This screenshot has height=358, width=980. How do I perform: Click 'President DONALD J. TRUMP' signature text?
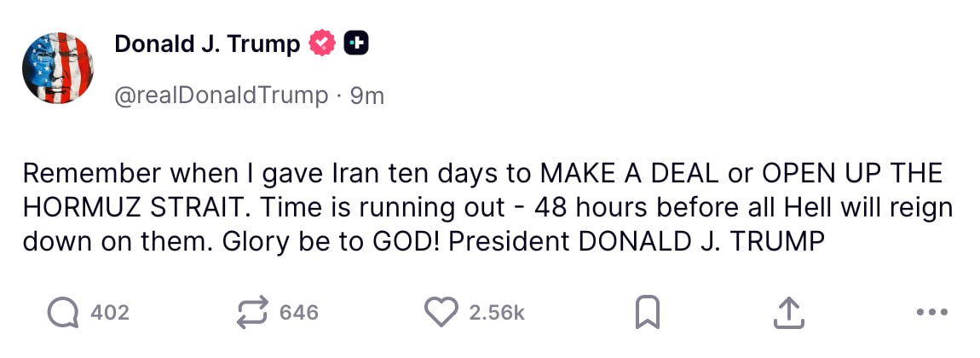pos(637,241)
